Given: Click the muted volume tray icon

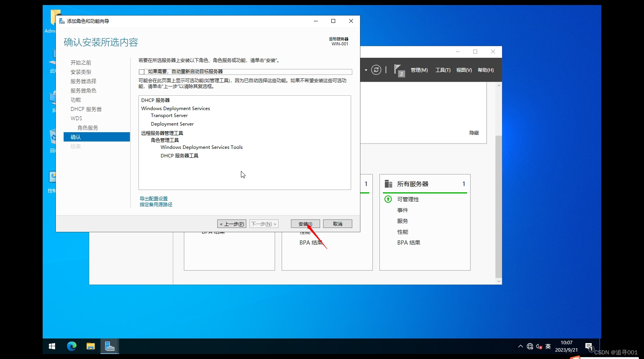Looking at the screenshot, I should tap(539, 346).
